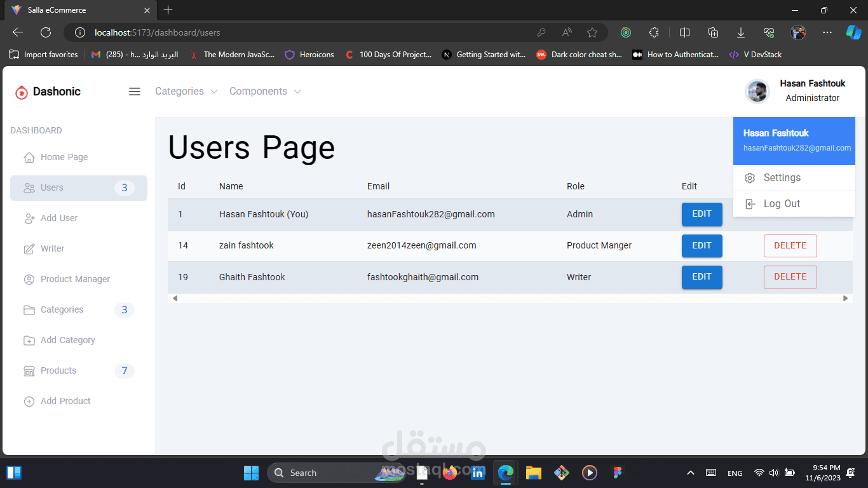Open Product Manager in the sidebar
This screenshot has width=868, height=488.
coord(75,280)
